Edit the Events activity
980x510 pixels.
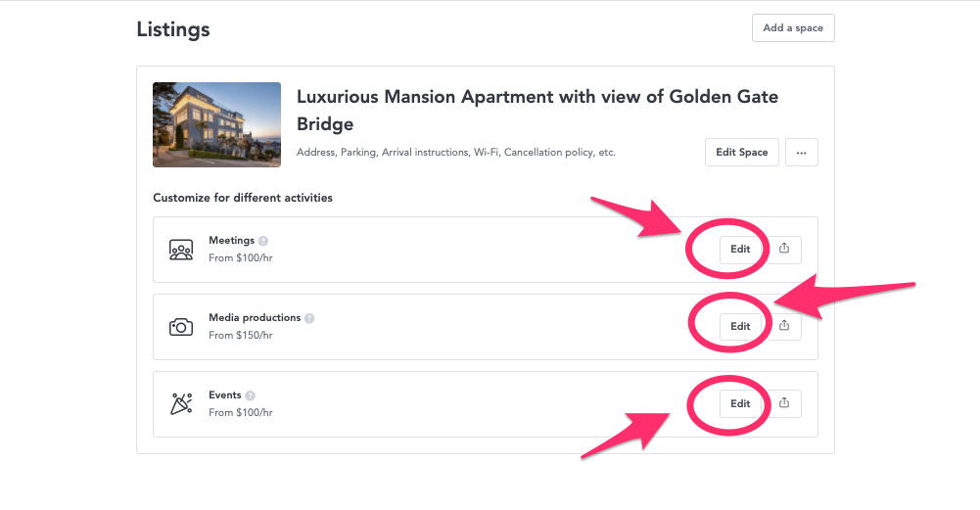(x=740, y=403)
